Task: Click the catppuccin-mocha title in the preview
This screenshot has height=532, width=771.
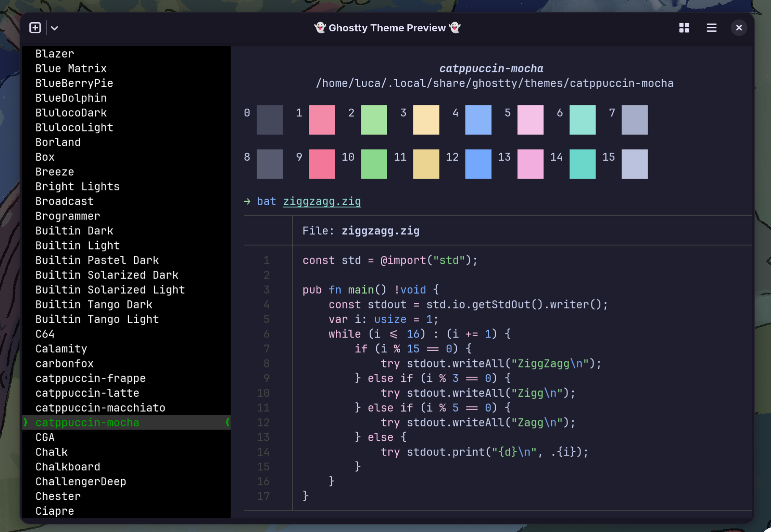Action: tap(491, 68)
